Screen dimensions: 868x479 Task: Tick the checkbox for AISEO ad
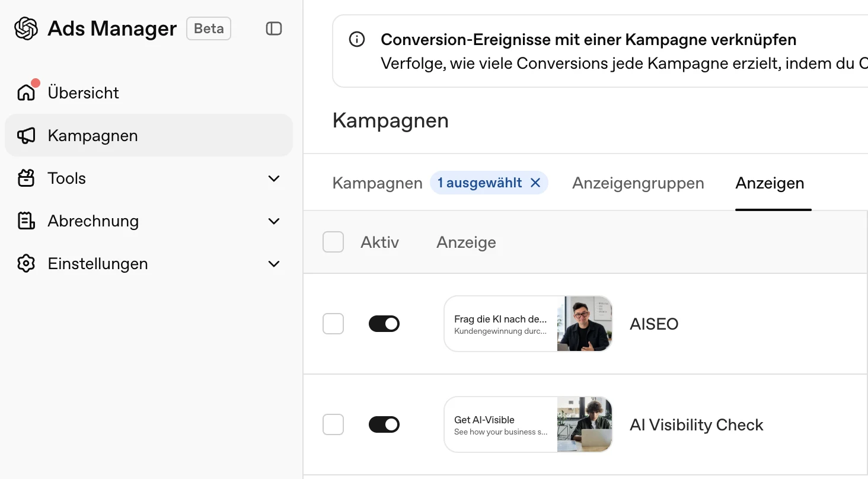(x=333, y=324)
